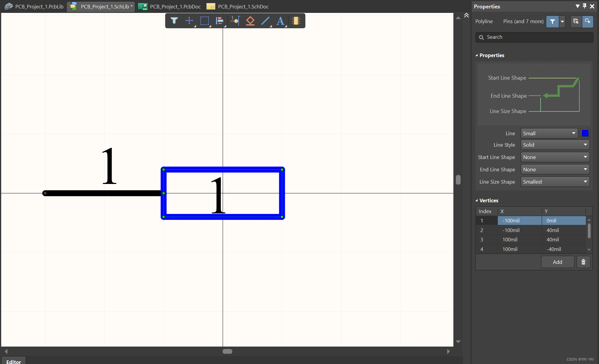The width and height of the screenshot is (599, 364).
Task: Select the Place Text String tool
Action: [280, 21]
